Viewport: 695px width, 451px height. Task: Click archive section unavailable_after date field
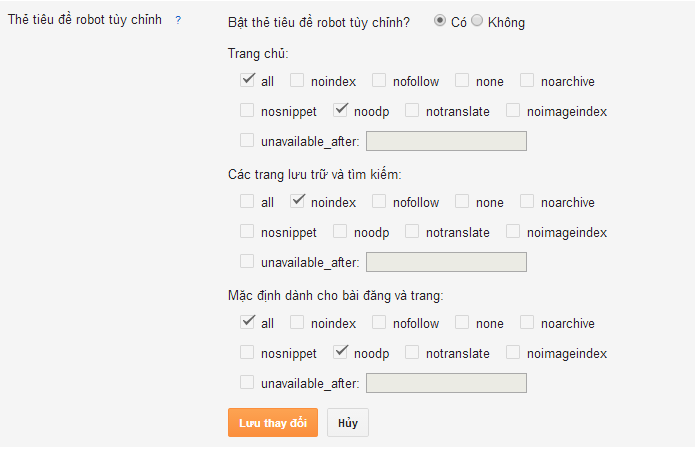pos(446,262)
